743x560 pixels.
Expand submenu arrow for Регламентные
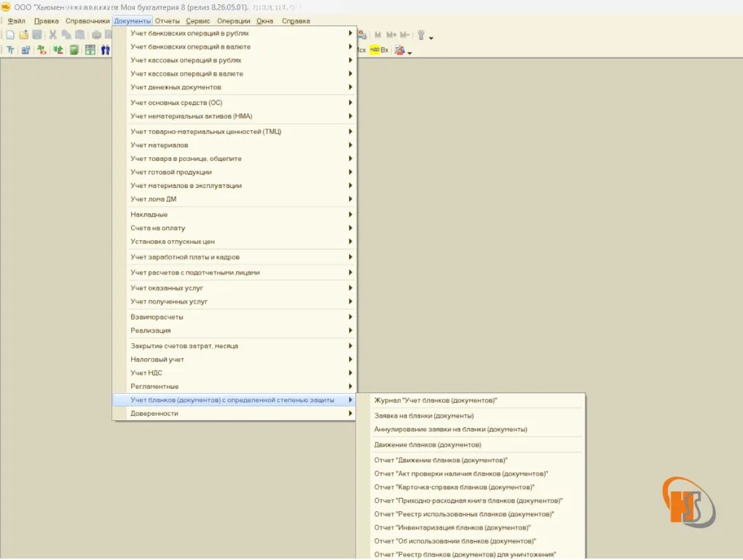pos(350,386)
